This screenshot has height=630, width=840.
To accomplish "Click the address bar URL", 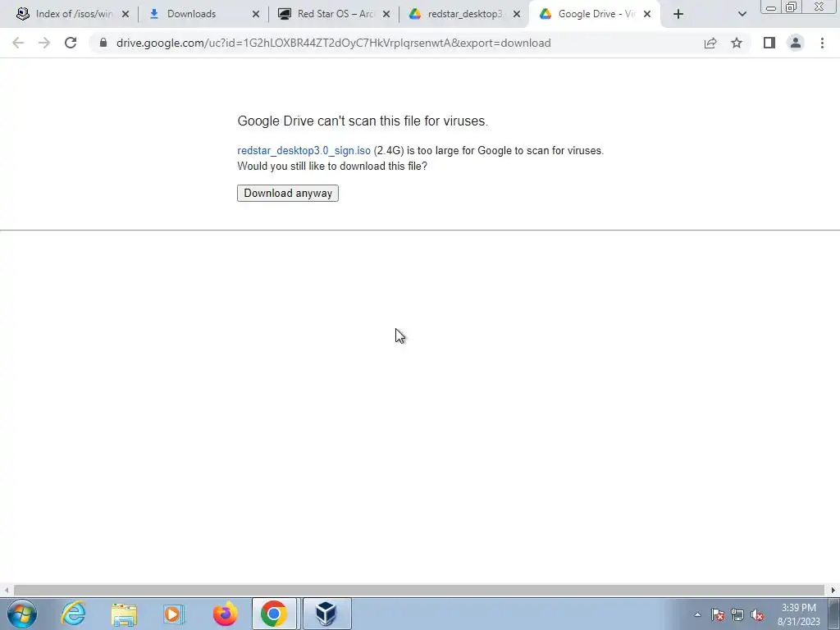I will (x=333, y=43).
